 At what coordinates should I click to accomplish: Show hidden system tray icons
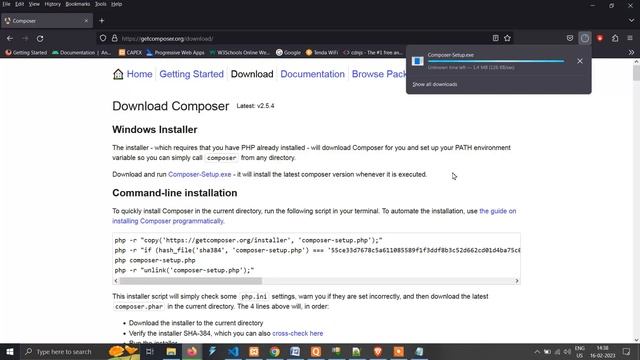click(x=537, y=352)
